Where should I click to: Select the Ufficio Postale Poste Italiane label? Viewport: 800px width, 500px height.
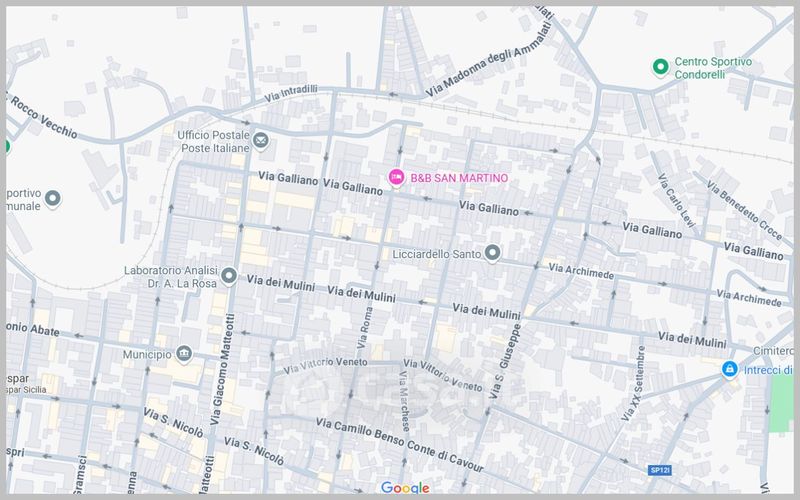click(212, 141)
